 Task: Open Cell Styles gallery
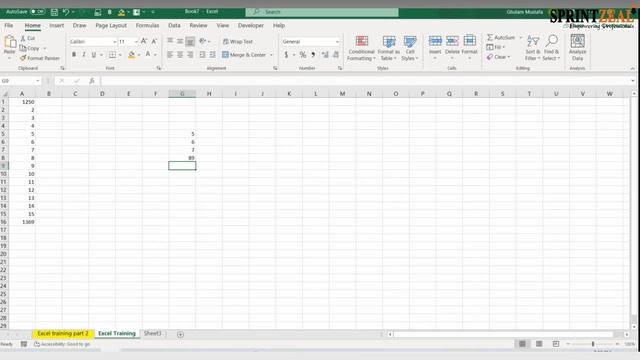(410, 48)
